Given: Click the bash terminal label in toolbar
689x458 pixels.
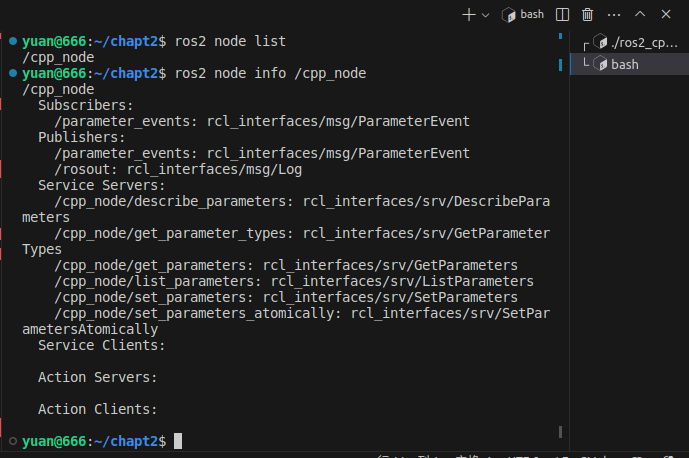Looking at the screenshot, I should [x=532, y=15].
